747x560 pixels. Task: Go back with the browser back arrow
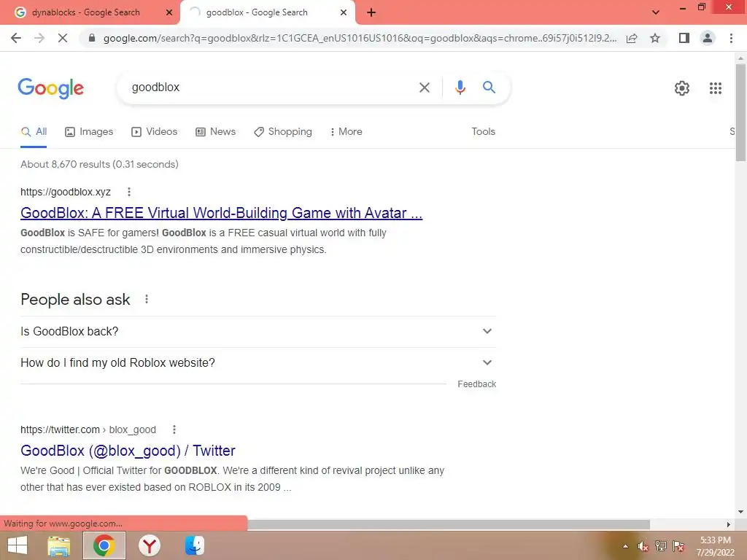[16, 38]
